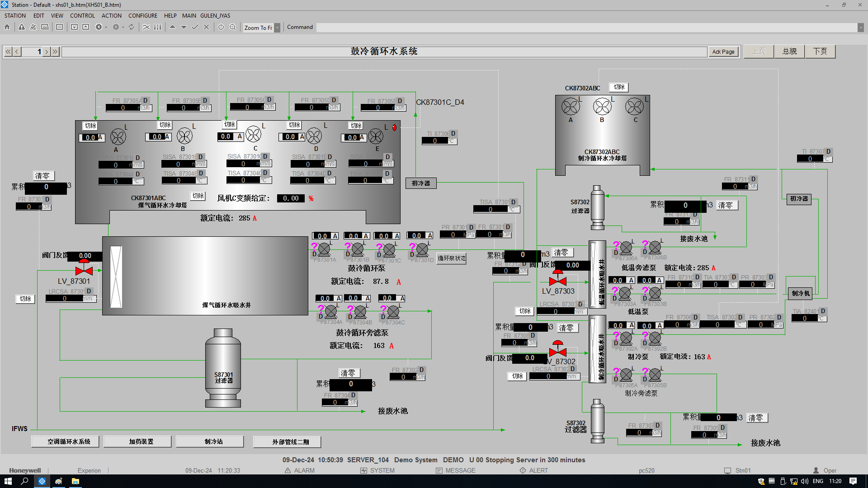Go to 总貌 overview page

pos(789,52)
